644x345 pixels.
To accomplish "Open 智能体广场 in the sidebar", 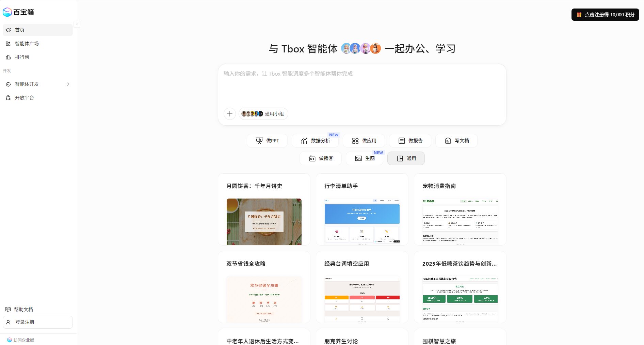I will tap(27, 44).
